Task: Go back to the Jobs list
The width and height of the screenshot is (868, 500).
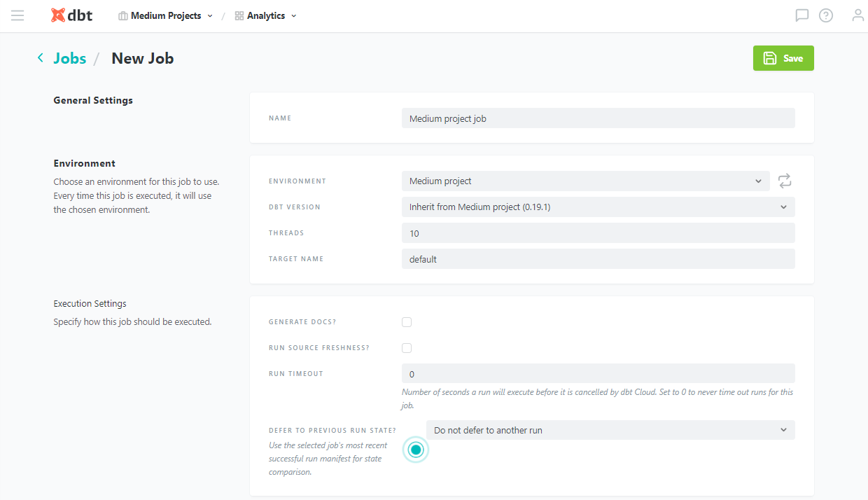Action: tap(70, 58)
